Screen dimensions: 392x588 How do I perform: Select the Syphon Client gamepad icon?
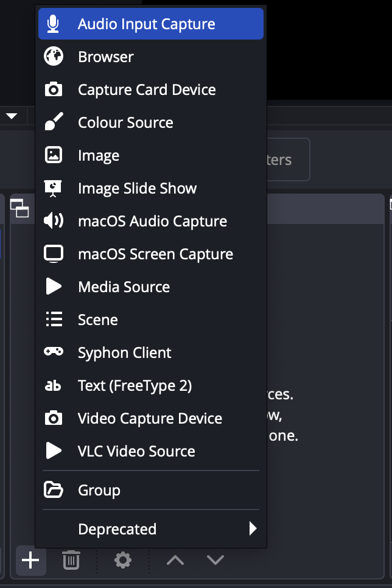pyautogui.click(x=55, y=352)
